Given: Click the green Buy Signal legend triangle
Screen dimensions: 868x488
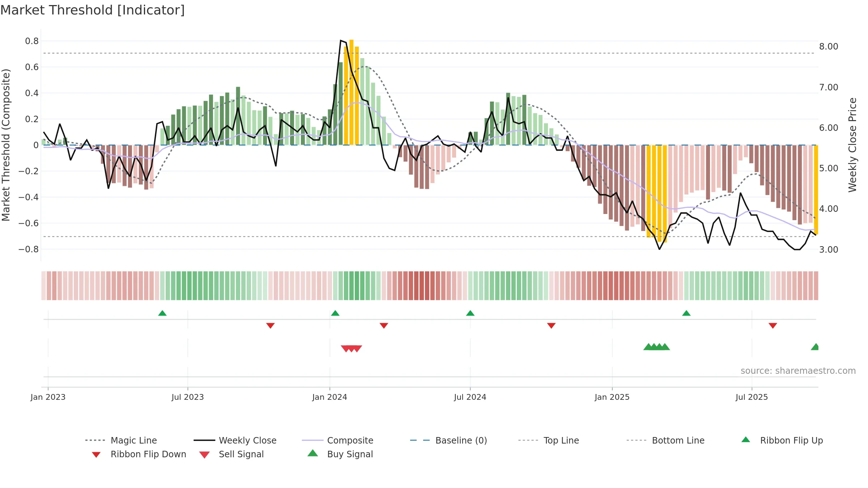Looking at the screenshot, I should point(313,453).
